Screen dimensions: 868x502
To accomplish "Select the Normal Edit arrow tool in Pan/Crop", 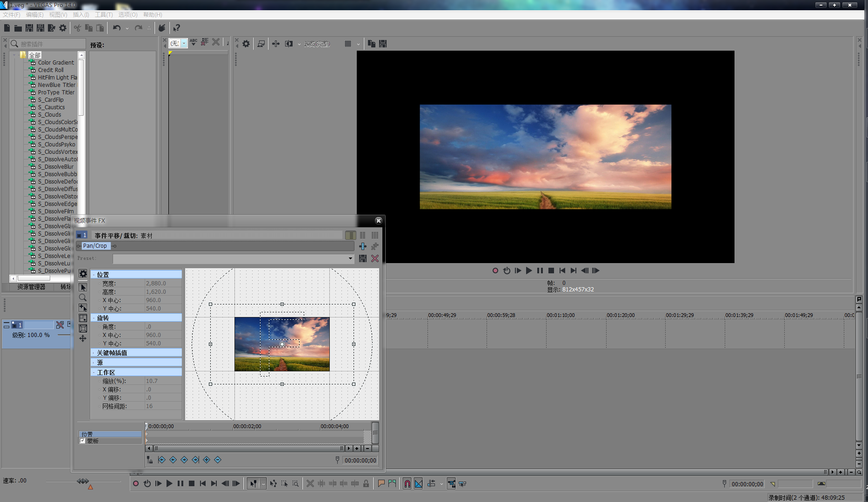I will pos(83,287).
